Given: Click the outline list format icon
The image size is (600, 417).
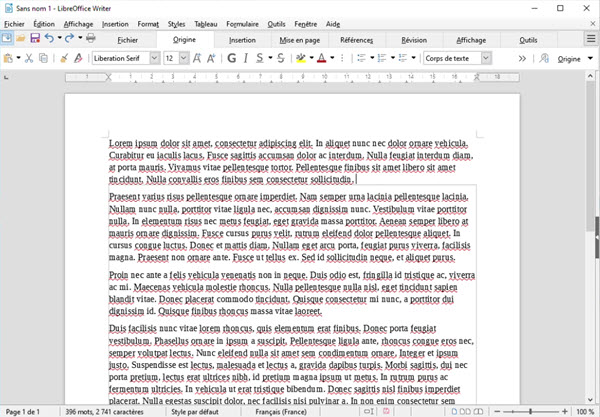Looking at the screenshot, I should (x=403, y=58).
